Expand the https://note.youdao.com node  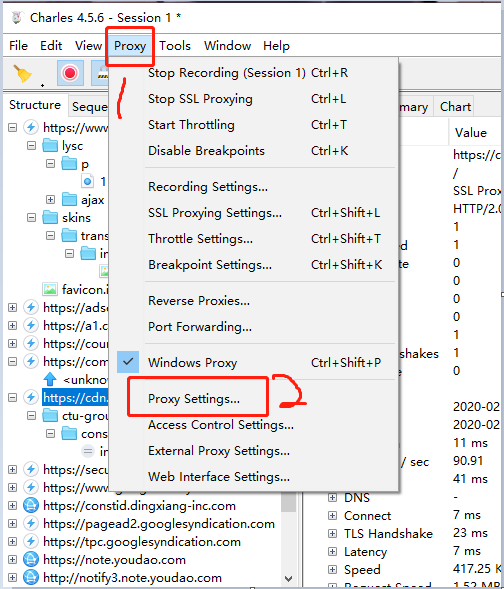pos(12,560)
